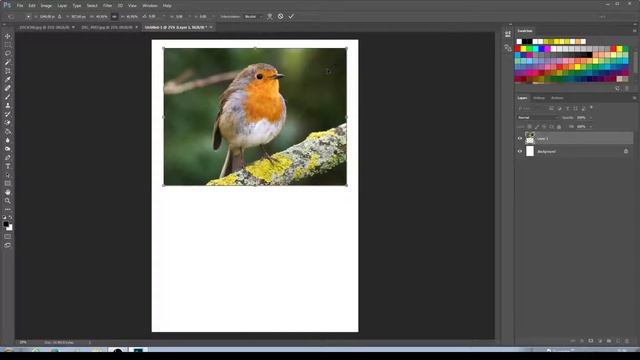640x360 pixels.
Task: Open the Opacity slider arrow
Action: (590, 118)
